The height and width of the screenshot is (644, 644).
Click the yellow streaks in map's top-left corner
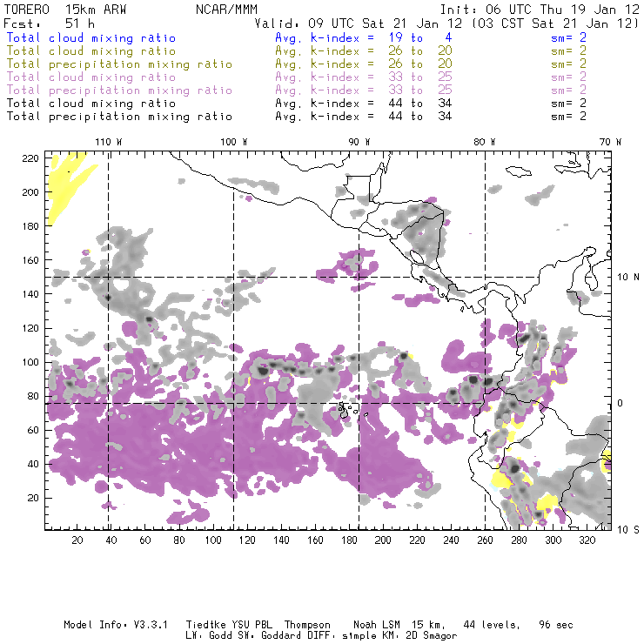coord(68,185)
